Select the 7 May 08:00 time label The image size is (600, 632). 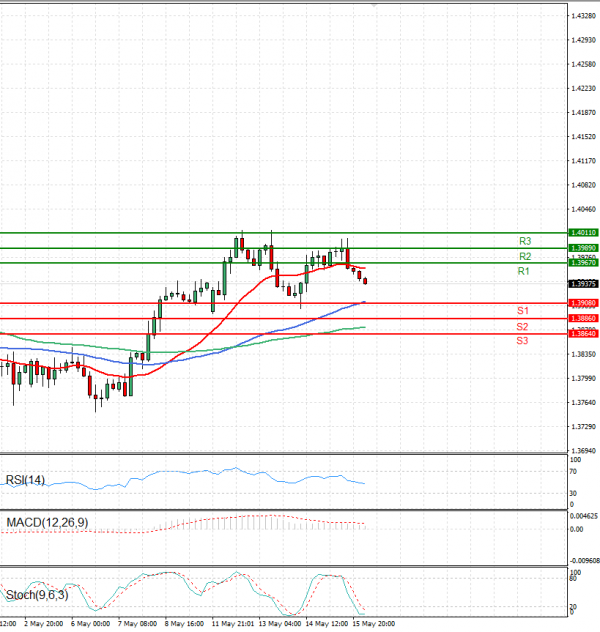(x=136, y=623)
